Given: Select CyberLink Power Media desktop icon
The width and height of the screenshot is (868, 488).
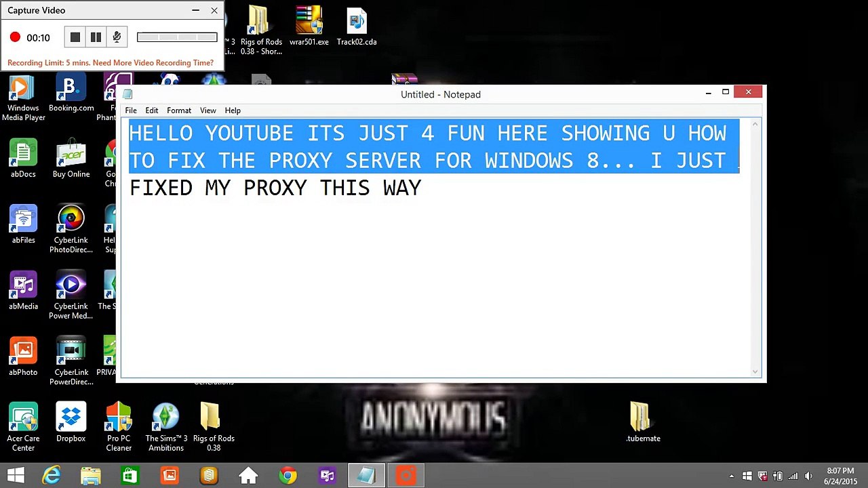Looking at the screenshot, I should point(71,296).
